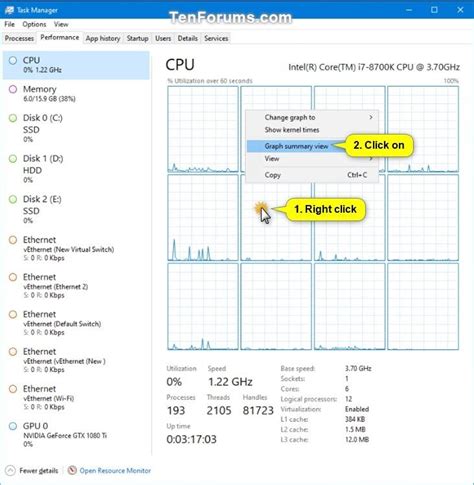This screenshot has height=485, width=474.
Task: Select Ethernet vEthernet (Wi-Fi) entry
Action: (76, 398)
